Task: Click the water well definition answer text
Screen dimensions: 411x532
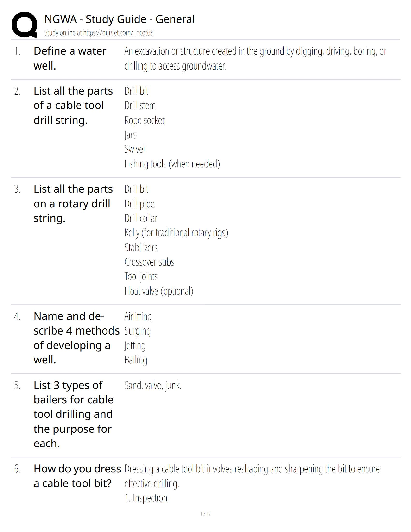Action: tap(255, 58)
